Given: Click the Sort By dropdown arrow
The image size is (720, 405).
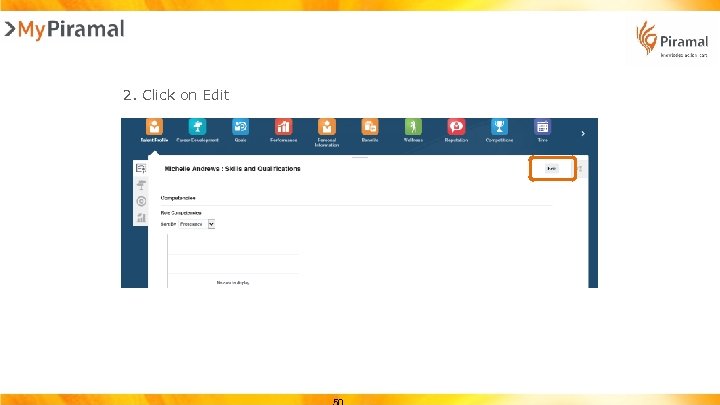Looking at the screenshot, I should (211, 224).
